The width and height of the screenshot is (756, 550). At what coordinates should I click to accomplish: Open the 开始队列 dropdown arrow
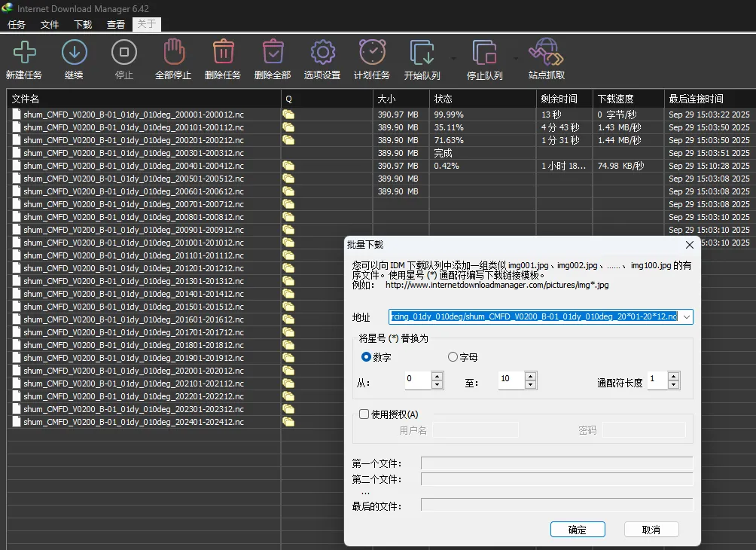click(453, 58)
